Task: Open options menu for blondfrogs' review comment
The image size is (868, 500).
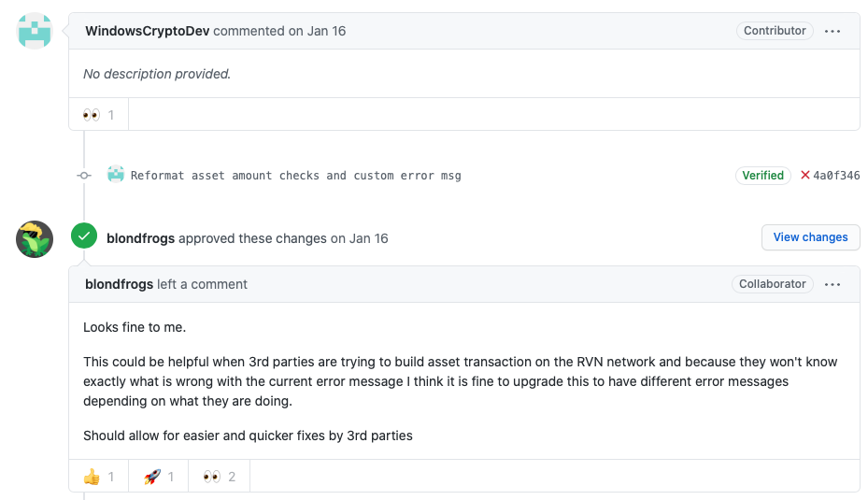Action: pos(832,284)
